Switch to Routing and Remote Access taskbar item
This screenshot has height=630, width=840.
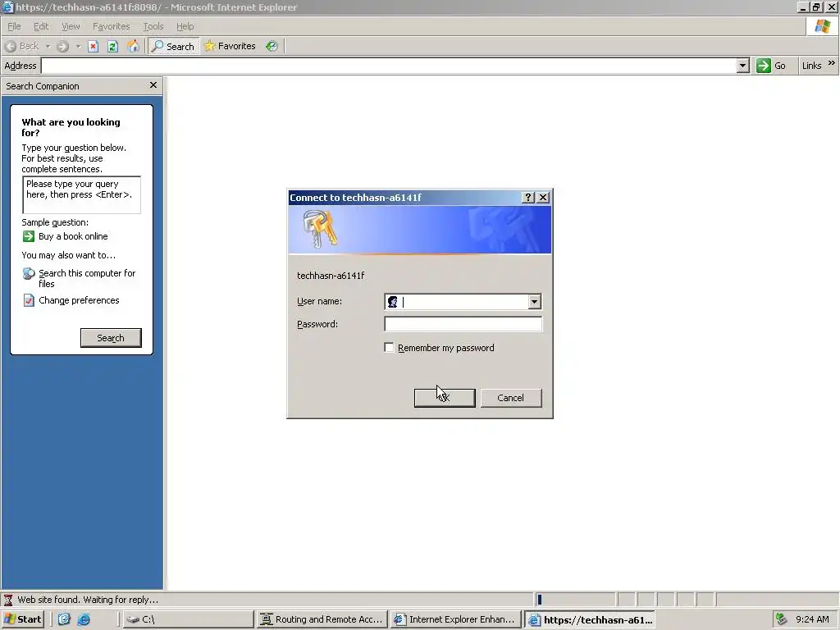tap(322, 619)
